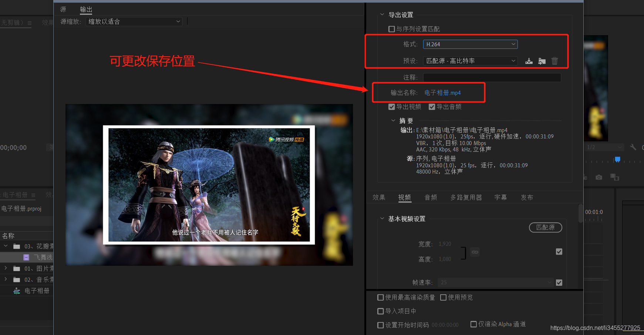The width and height of the screenshot is (644, 335).
Task: Click the 高度 1,080 value
Action: 445,259
